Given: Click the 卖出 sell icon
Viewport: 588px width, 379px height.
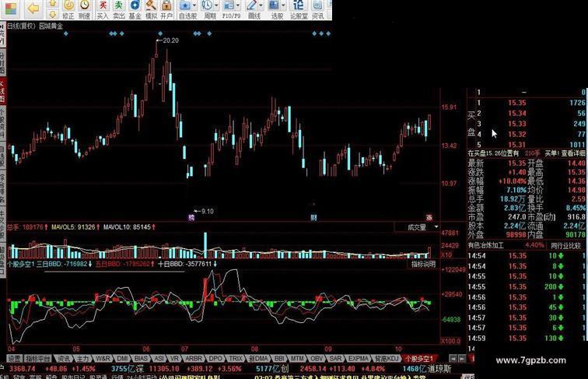Looking at the screenshot, I should 118,10.
